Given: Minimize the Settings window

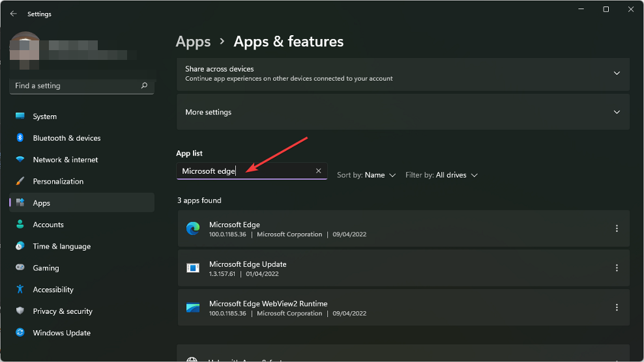Looking at the screenshot, I should point(581,9).
